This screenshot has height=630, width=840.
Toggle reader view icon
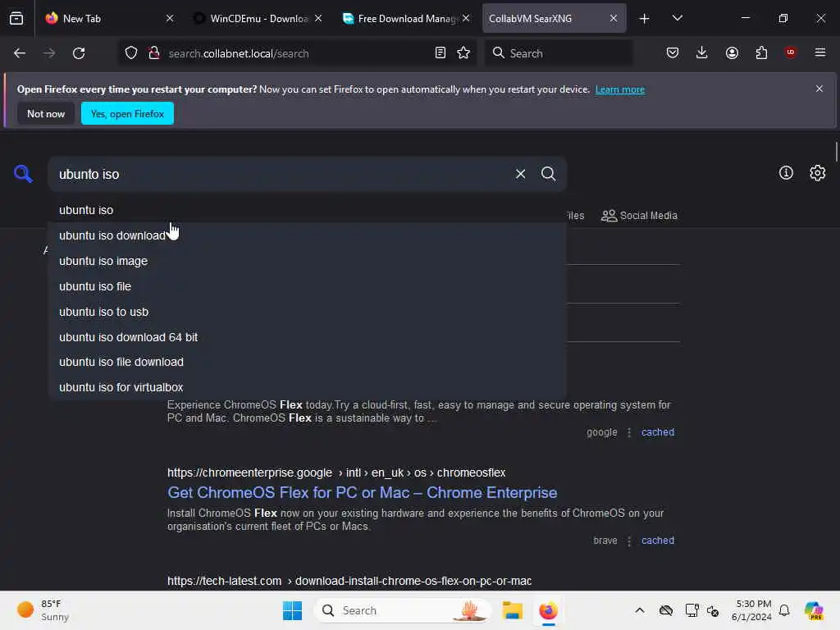point(441,53)
